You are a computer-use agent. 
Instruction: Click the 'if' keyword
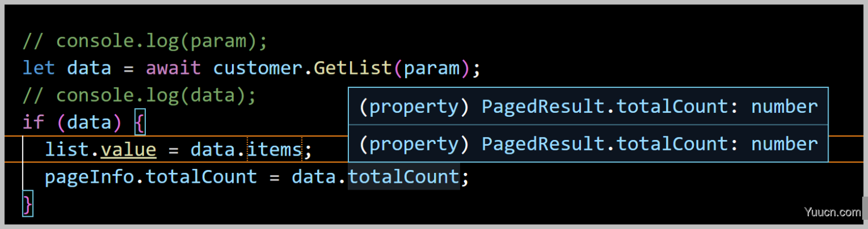point(33,123)
